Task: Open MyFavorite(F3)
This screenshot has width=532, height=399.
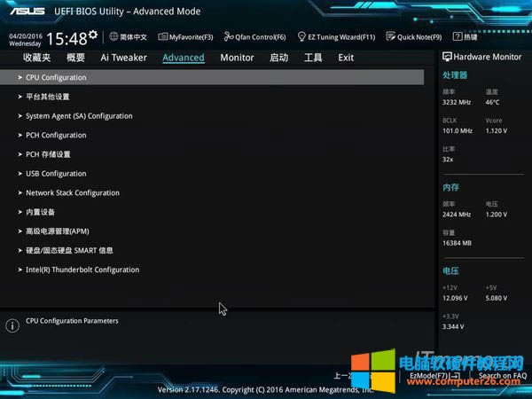Action: tap(185, 36)
